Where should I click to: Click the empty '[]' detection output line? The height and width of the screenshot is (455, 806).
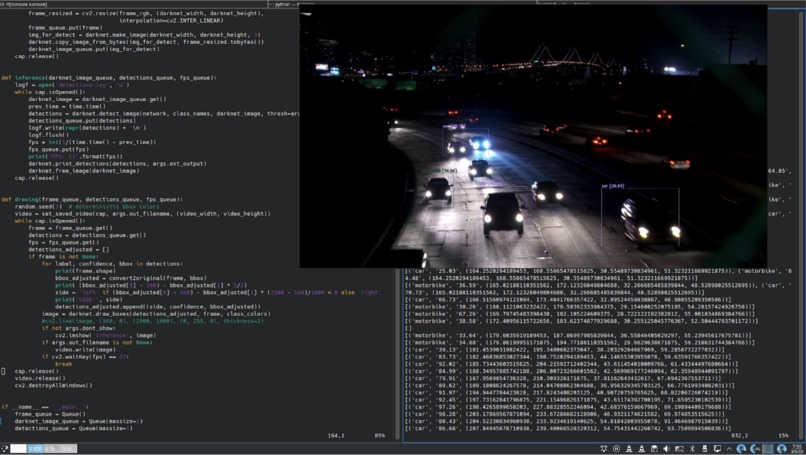(x=409, y=328)
